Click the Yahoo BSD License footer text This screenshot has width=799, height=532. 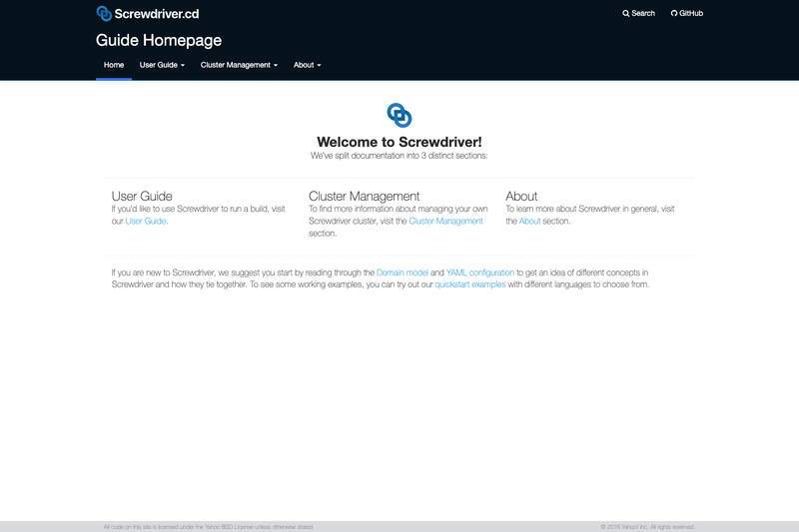209,527
